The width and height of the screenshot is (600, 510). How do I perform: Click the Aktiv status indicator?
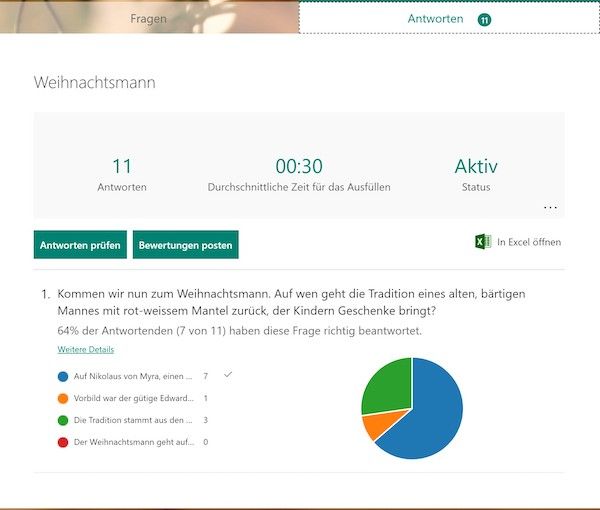pos(476,167)
